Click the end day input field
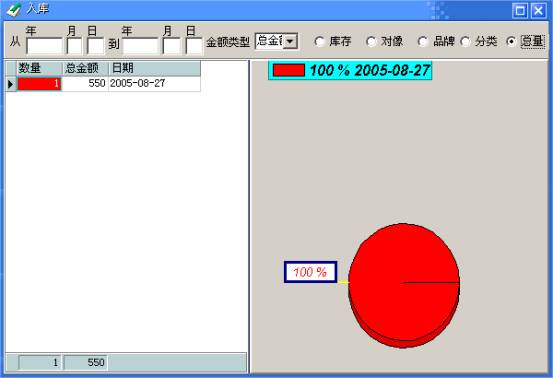The height and width of the screenshot is (378, 553). [x=194, y=46]
